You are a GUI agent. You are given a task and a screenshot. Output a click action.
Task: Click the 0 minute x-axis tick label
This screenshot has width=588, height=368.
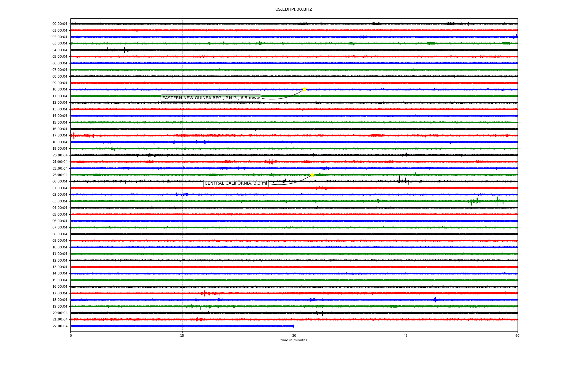(71, 335)
